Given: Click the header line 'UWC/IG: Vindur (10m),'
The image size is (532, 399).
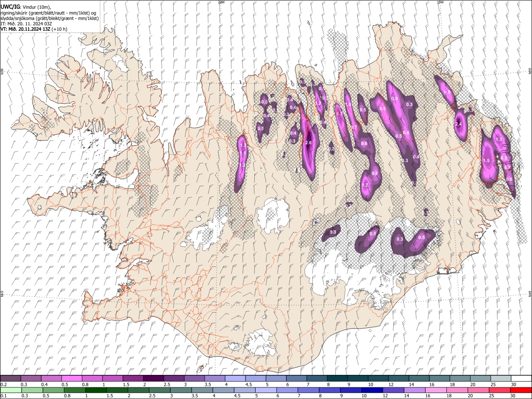Looking at the screenshot, I should 26,7.
